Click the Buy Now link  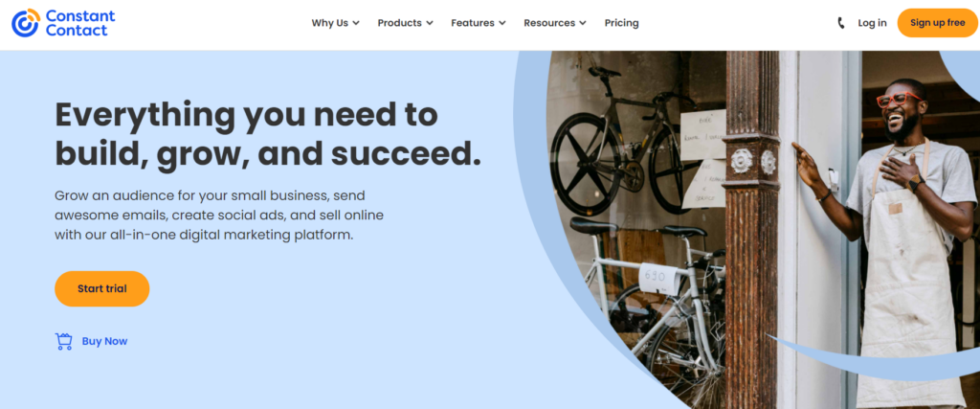pyautogui.click(x=104, y=341)
